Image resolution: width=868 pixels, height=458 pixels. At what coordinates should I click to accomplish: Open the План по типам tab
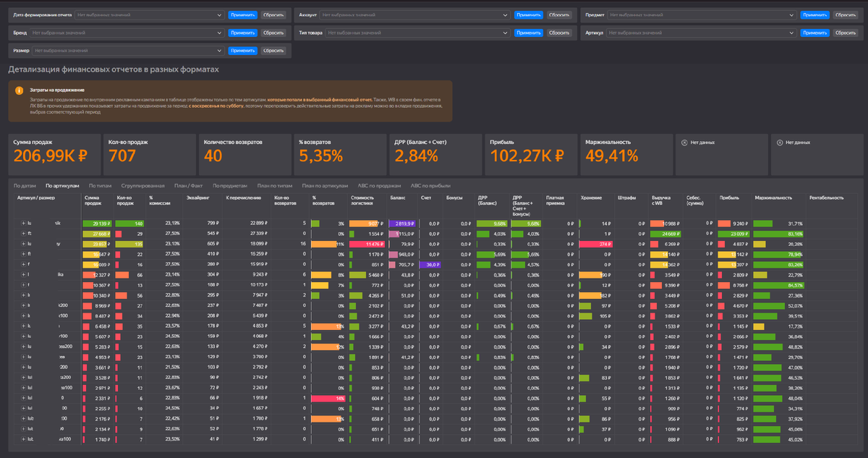tap(275, 185)
